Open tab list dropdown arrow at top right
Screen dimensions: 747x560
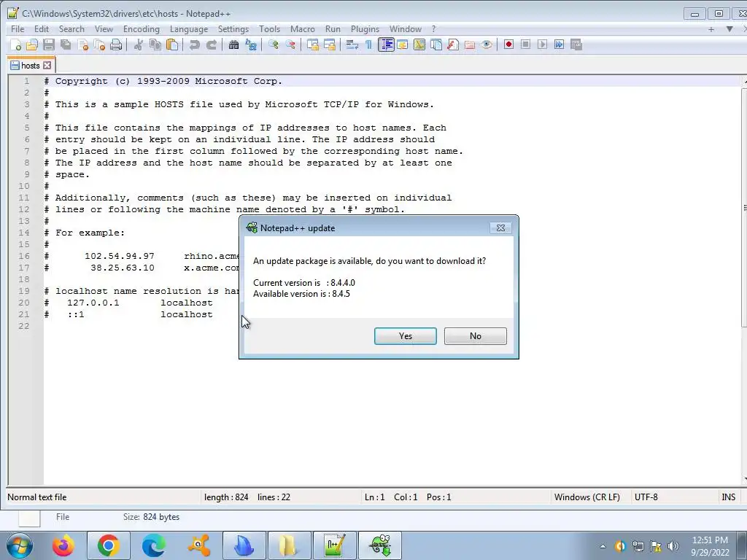point(729,29)
